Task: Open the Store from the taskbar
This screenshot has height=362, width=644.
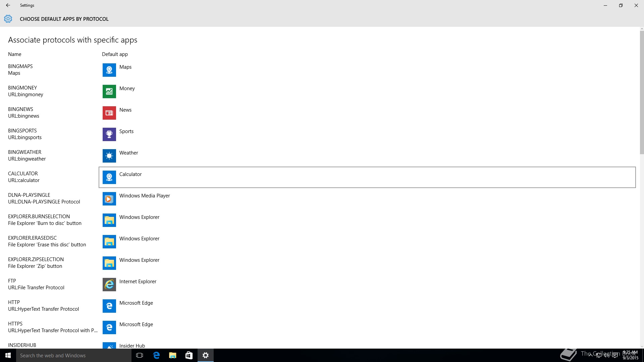Action: pyautogui.click(x=189, y=355)
